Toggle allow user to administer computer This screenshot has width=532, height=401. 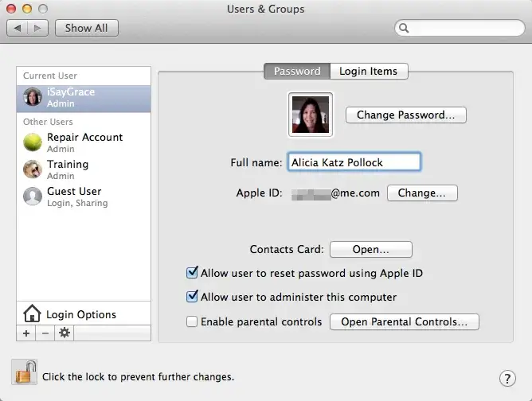192,297
